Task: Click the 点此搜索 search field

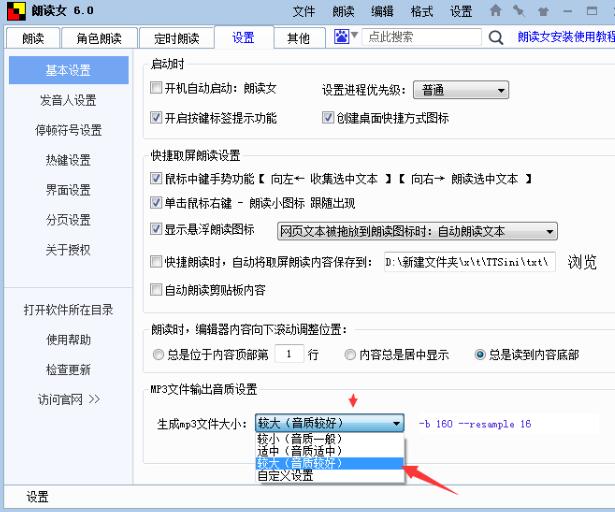Action: (x=422, y=37)
